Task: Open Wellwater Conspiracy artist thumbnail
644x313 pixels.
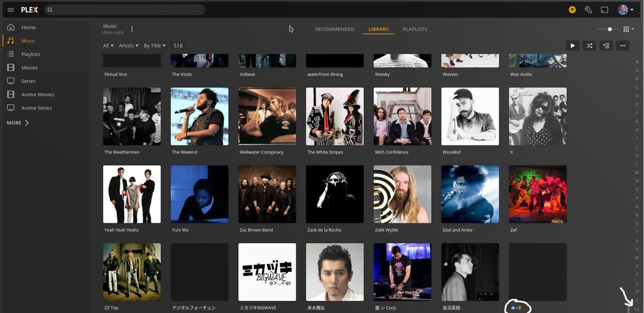Action: click(x=267, y=116)
